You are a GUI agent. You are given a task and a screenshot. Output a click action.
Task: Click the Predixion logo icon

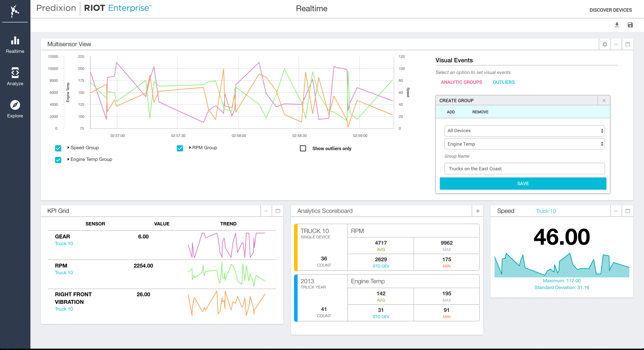pyautogui.click(x=15, y=11)
